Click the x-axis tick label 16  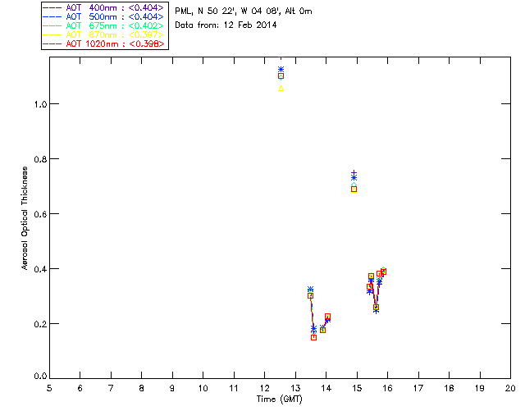[x=388, y=388]
